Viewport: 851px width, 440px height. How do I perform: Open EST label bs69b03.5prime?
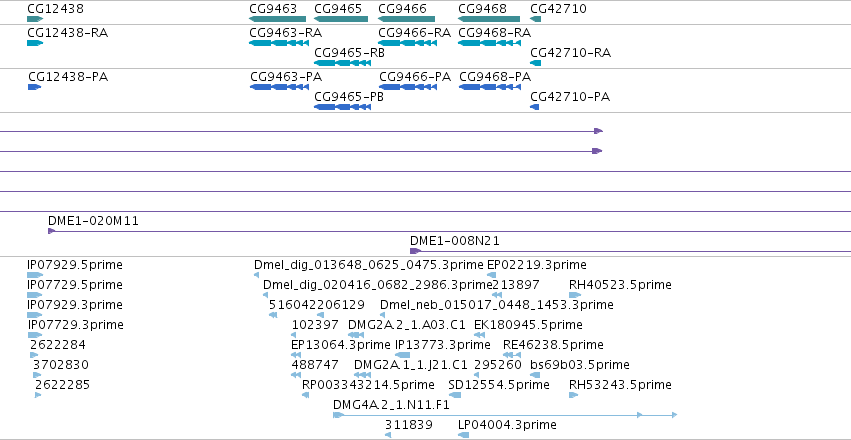pyautogui.click(x=580, y=365)
